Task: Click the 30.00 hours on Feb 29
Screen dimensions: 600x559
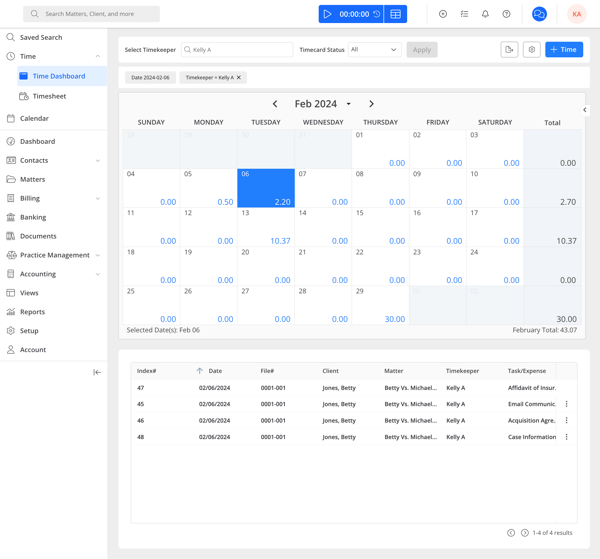Action: pyautogui.click(x=395, y=319)
